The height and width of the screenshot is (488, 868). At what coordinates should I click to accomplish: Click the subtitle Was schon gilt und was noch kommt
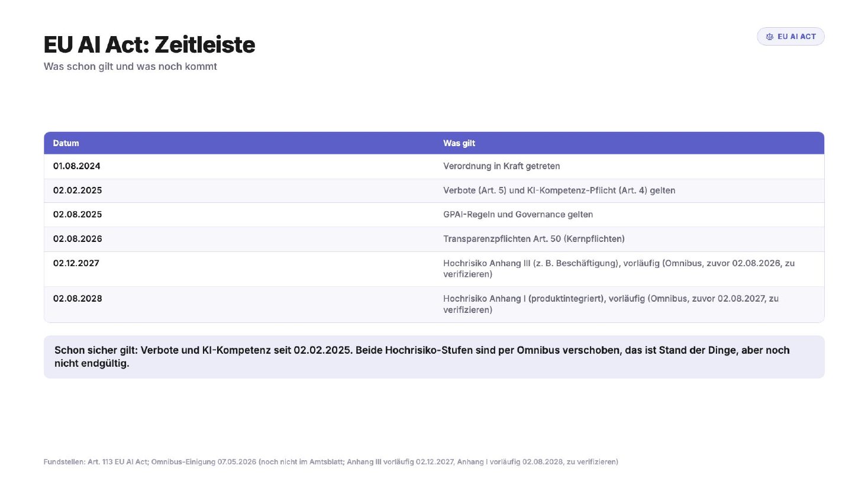click(x=130, y=66)
